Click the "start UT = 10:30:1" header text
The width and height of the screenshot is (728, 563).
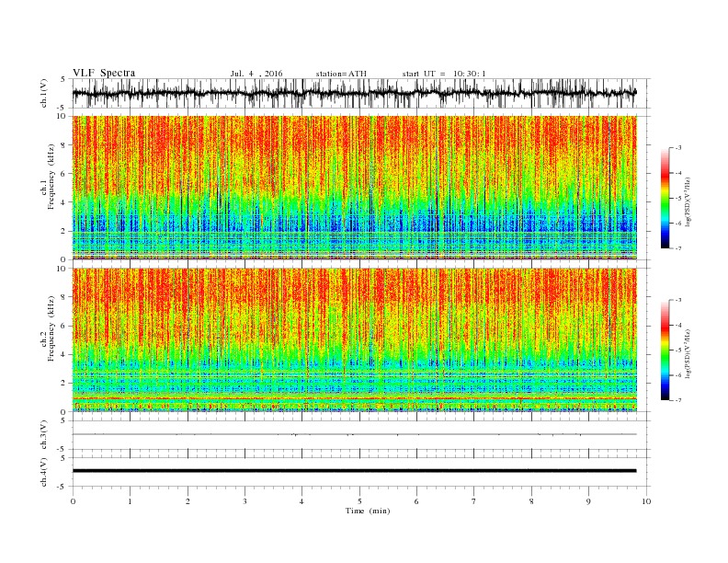point(444,74)
